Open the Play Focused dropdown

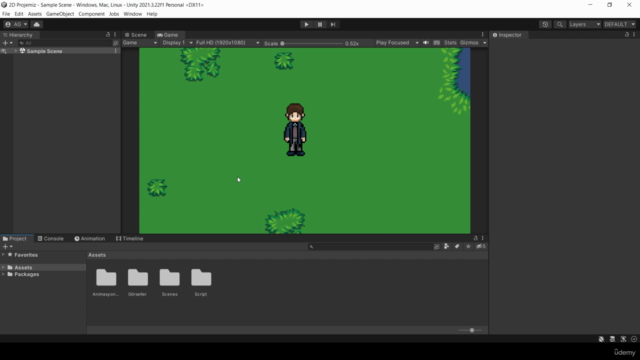[397, 43]
